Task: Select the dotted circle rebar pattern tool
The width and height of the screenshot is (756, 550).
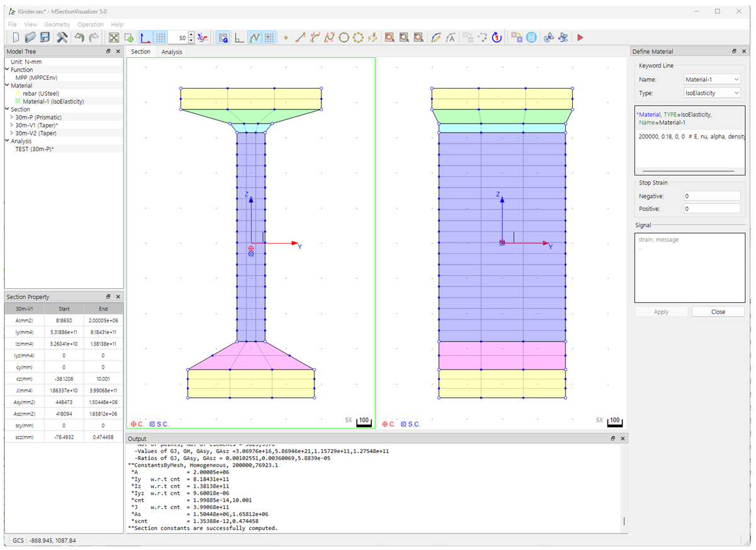Action: pos(359,38)
